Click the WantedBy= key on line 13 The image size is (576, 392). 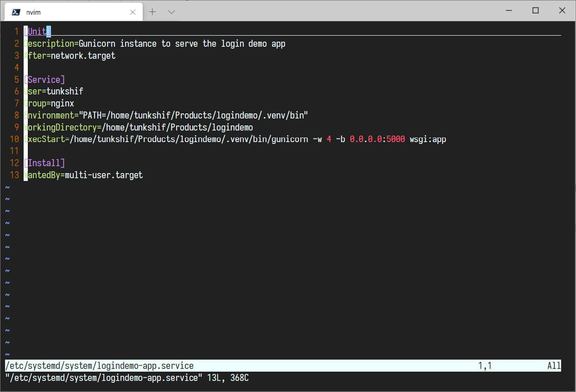pos(44,175)
